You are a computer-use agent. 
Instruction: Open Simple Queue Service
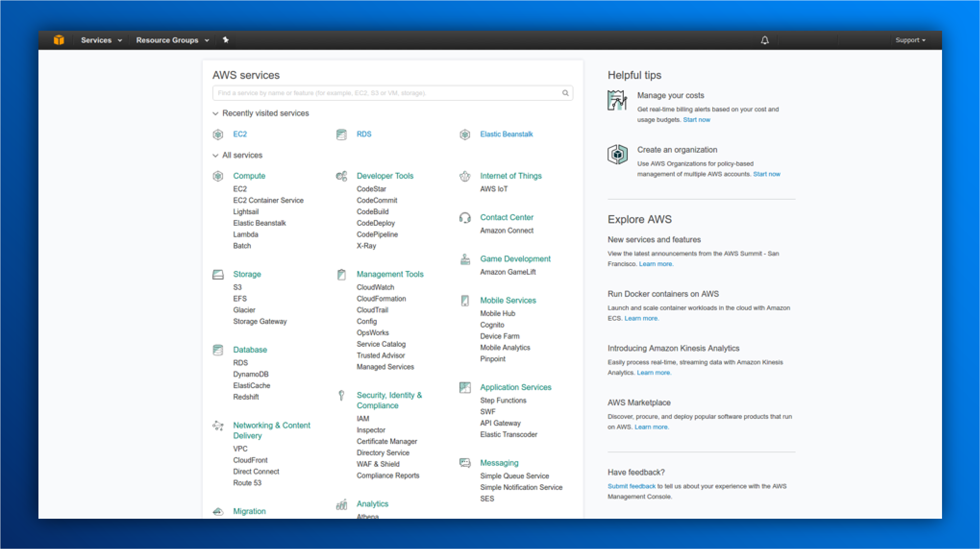click(x=514, y=476)
